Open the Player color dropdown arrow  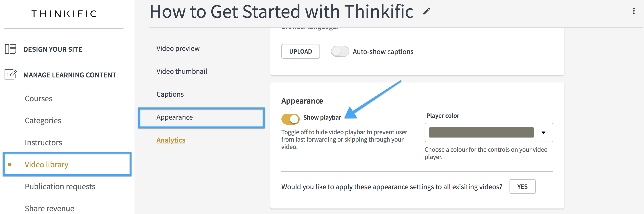(x=543, y=132)
